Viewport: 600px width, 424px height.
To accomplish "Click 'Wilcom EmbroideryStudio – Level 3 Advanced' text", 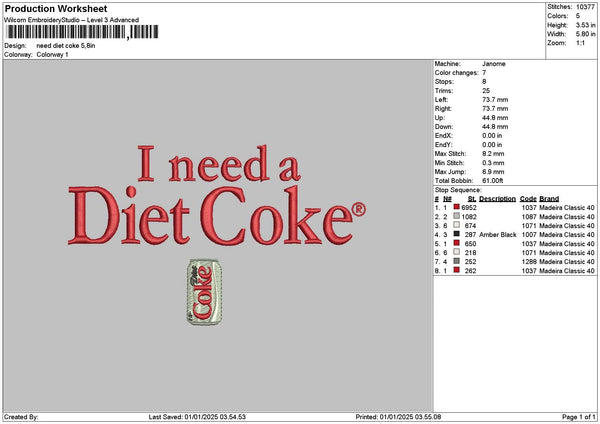I will tap(72, 20).
